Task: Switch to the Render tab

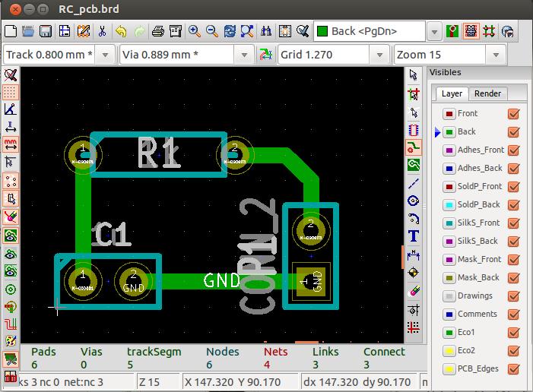Action: point(487,93)
